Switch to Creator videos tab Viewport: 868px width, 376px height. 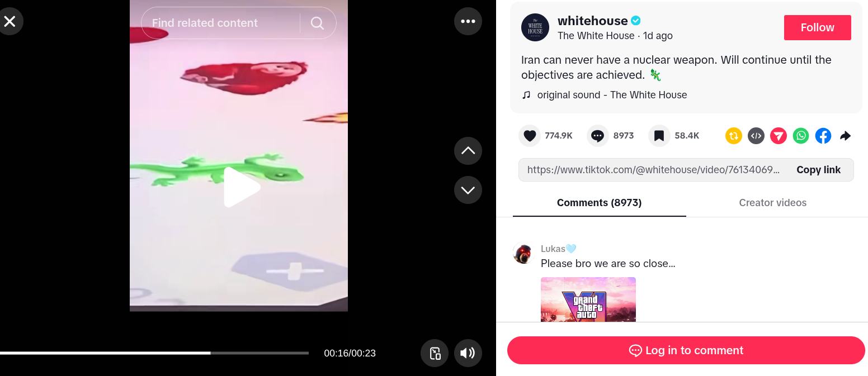(773, 203)
